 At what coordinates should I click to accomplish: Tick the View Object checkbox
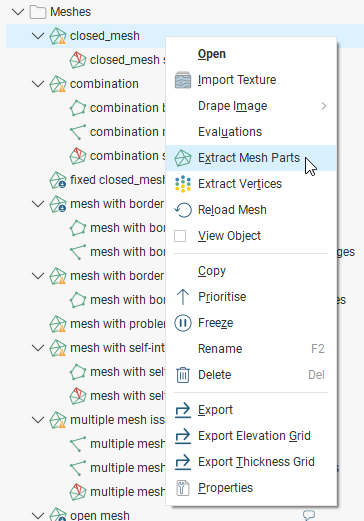coord(180,236)
